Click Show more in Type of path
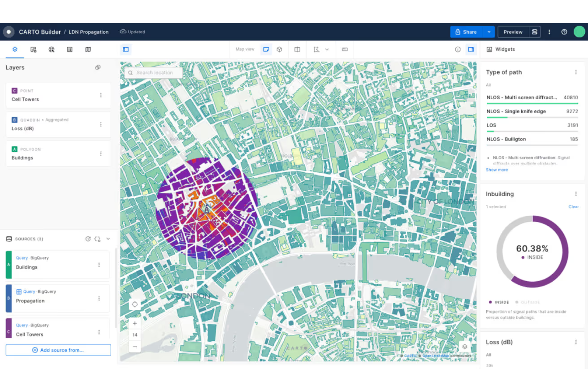This screenshot has width=588, height=392. point(497,170)
